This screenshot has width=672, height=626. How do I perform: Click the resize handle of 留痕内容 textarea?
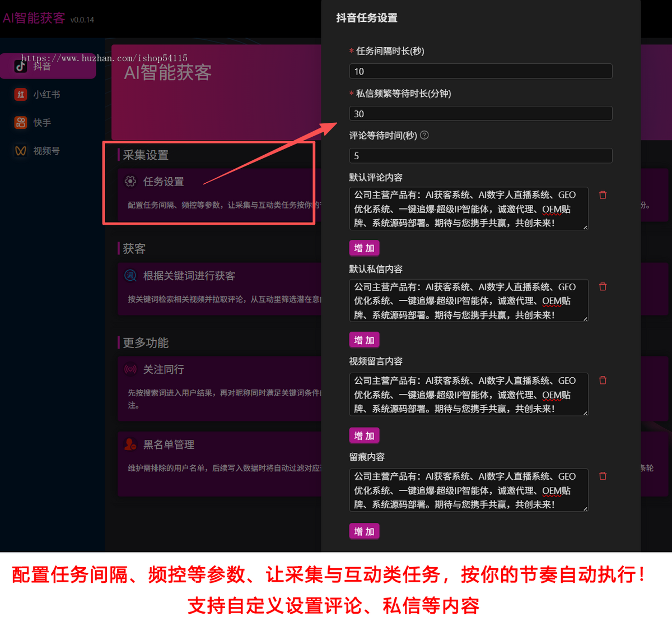click(585, 508)
